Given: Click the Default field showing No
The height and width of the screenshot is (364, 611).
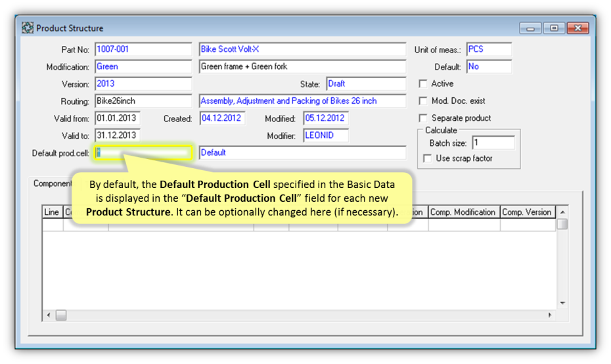Looking at the screenshot, I should [x=489, y=66].
